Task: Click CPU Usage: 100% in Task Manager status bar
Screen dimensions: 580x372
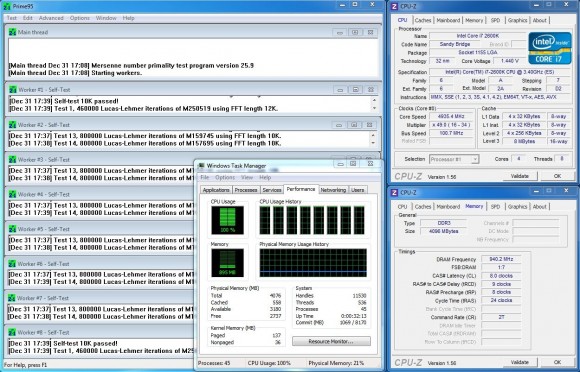Action: coord(269,363)
